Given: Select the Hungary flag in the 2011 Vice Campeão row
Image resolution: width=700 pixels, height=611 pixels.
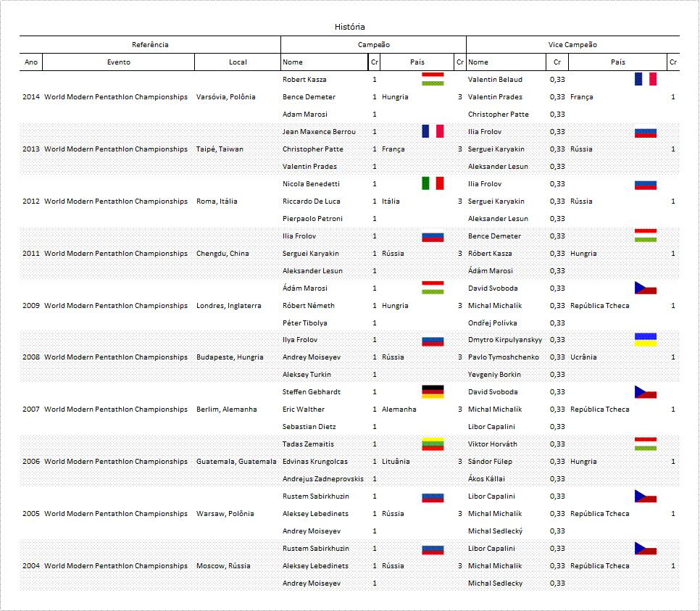Looking at the screenshot, I should [x=646, y=236].
